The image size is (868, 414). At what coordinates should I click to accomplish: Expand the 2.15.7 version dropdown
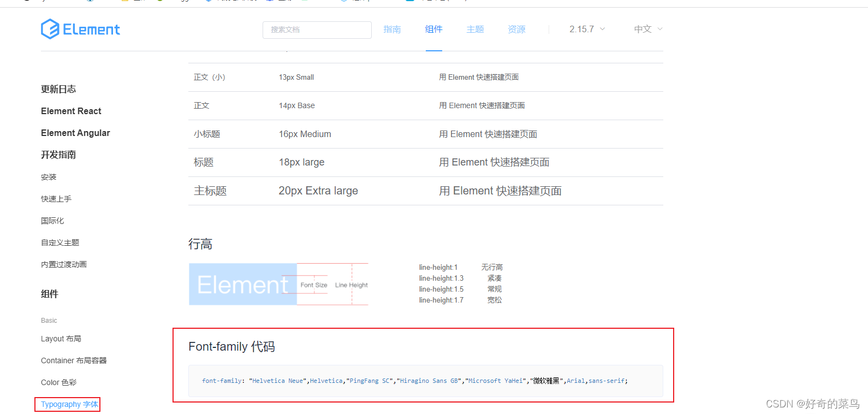(587, 29)
